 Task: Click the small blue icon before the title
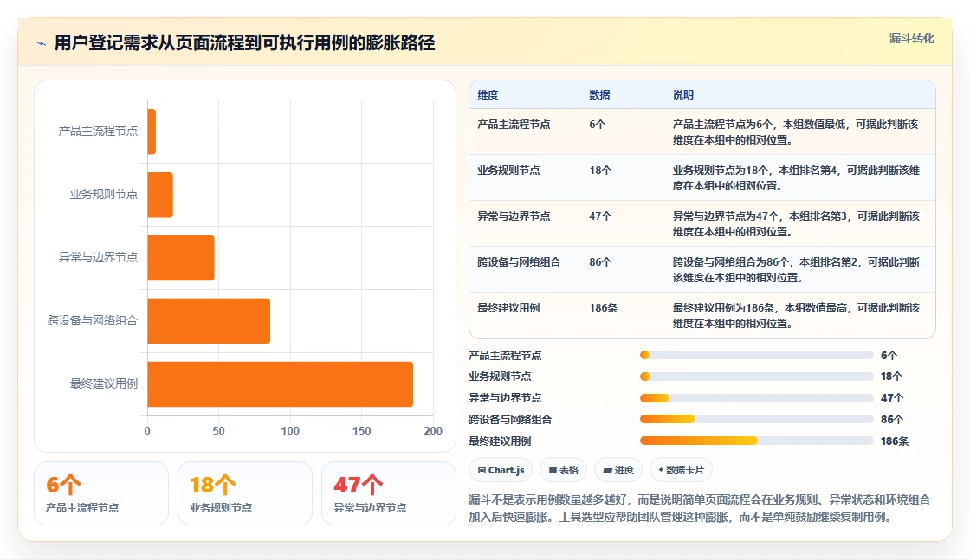pos(42,43)
